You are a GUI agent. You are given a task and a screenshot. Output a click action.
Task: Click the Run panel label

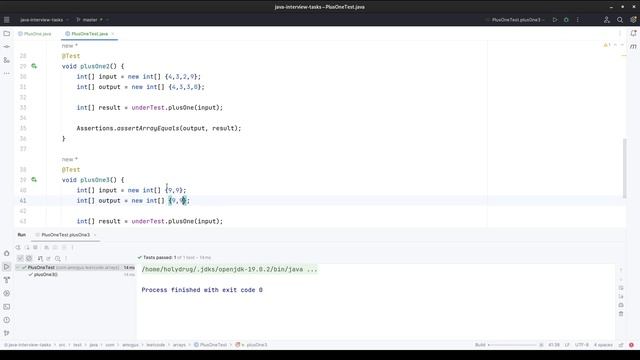coord(22,235)
